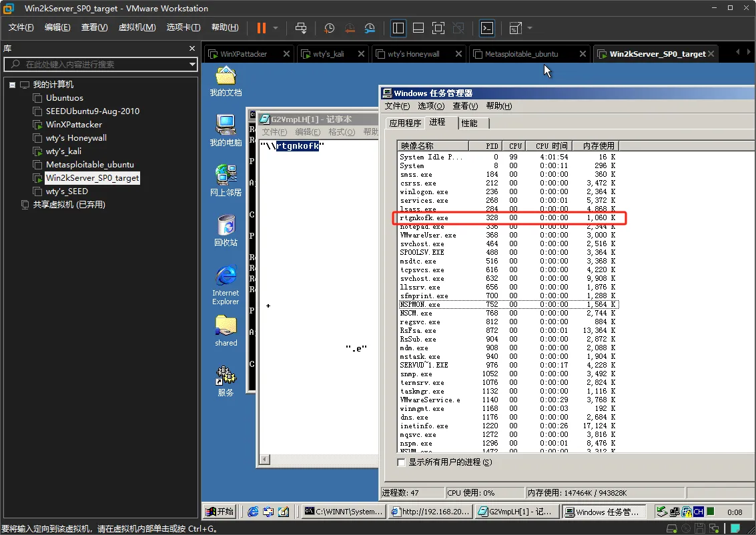Screen dimensions: 756x535
Task: Collapse the 我的计算机 tree node
Action: [12, 85]
